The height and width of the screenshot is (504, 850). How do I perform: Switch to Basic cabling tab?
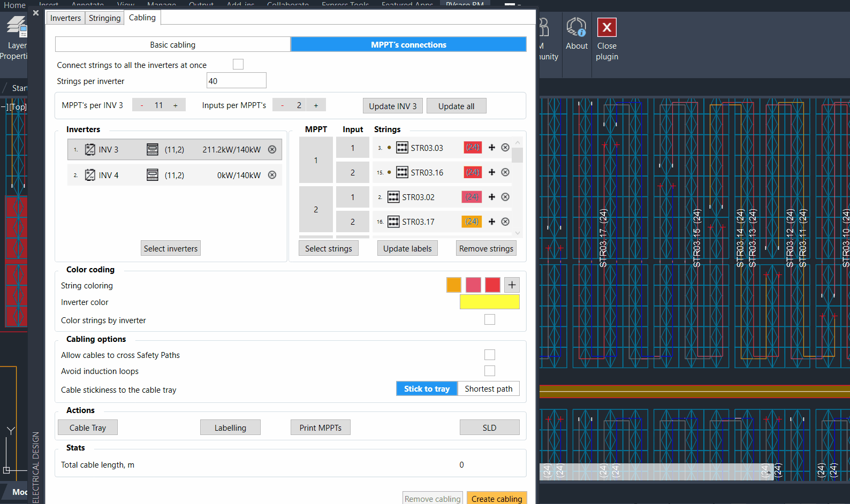coord(172,45)
